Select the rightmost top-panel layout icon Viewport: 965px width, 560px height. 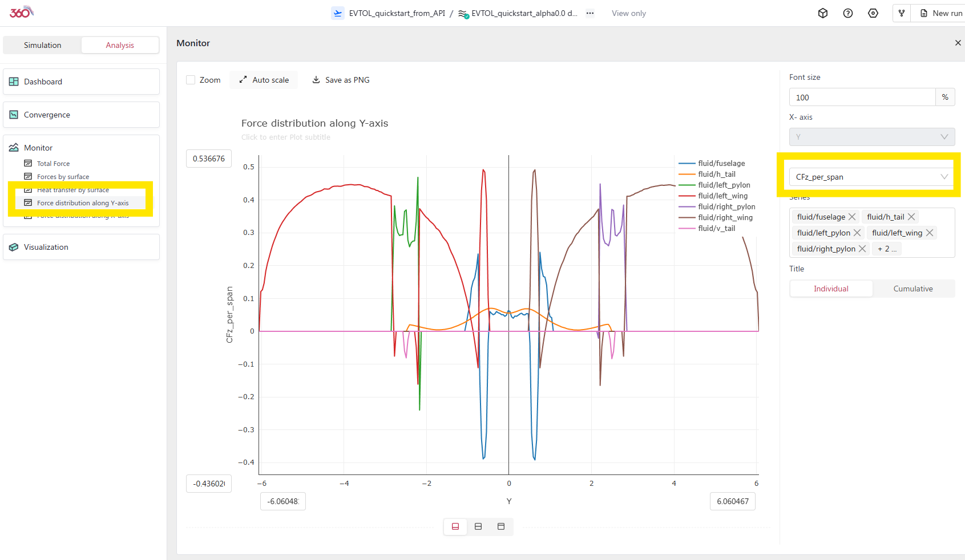pyautogui.click(x=501, y=526)
